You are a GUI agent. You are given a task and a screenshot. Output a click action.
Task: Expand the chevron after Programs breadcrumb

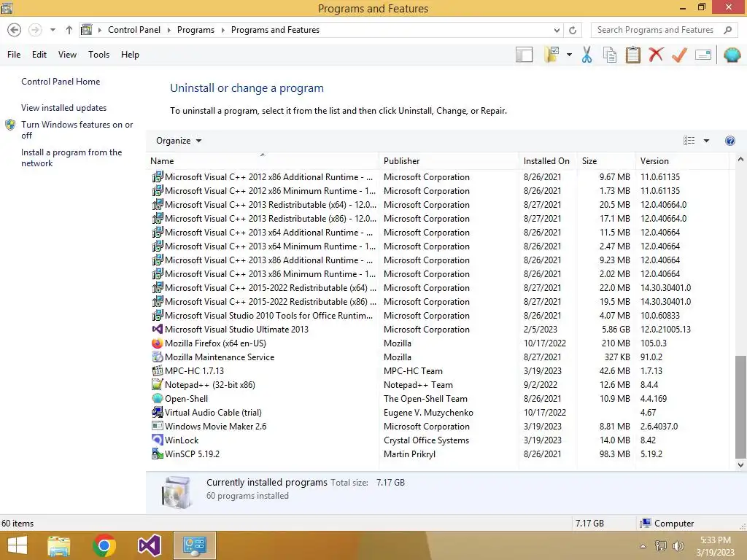pyautogui.click(x=222, y=30)
